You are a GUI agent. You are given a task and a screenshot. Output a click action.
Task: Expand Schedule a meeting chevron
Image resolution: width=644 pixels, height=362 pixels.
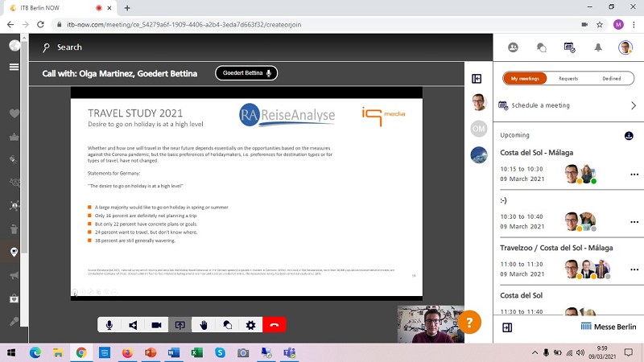634,105
